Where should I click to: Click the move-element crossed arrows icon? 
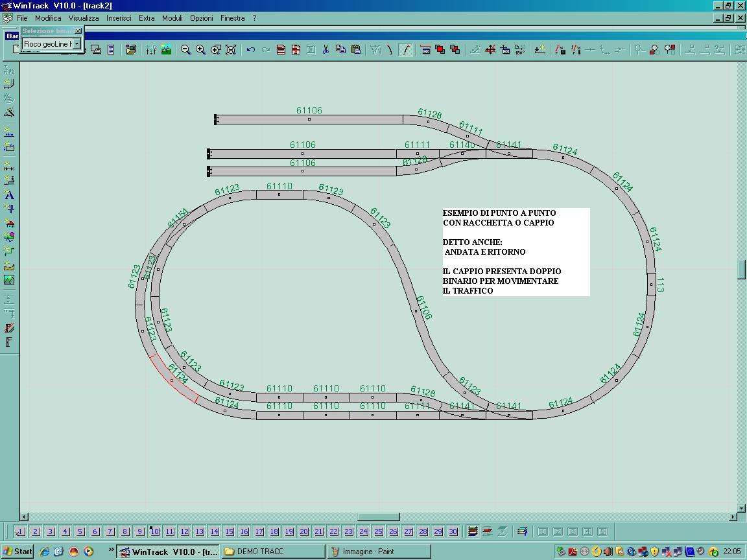(490, 49)
